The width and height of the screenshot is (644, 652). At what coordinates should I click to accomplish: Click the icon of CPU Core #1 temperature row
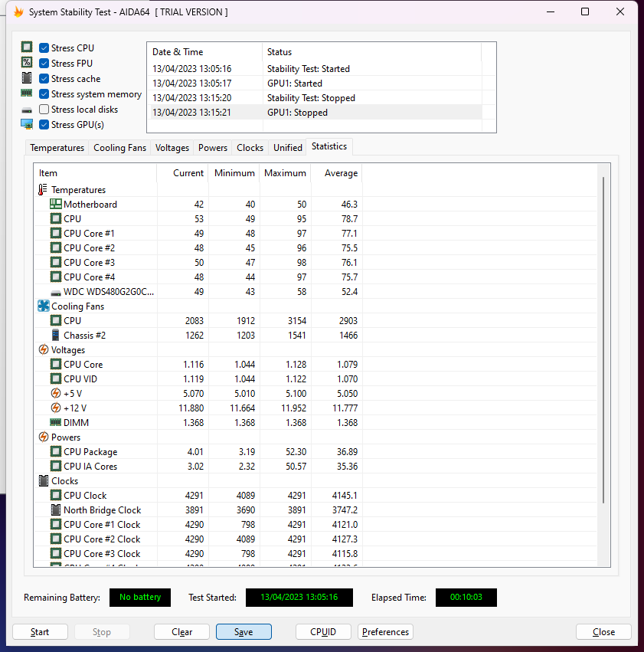[56, 233]
